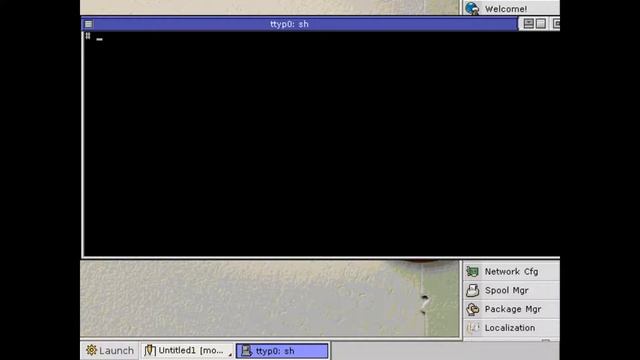The height and width of the screenshot is (360, 640).
Task: Click the Untitled1 application icon in taskbar
Action: (x=150, y=350)
